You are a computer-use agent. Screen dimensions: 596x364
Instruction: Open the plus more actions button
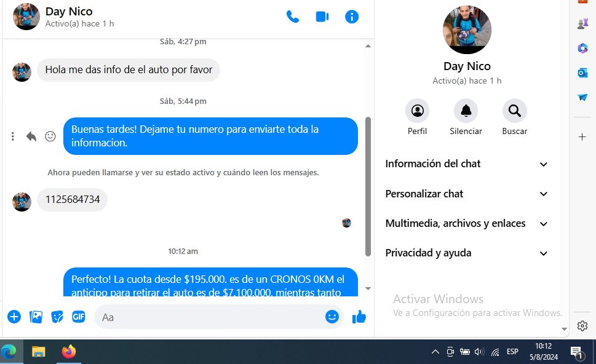tap(14, 317)
